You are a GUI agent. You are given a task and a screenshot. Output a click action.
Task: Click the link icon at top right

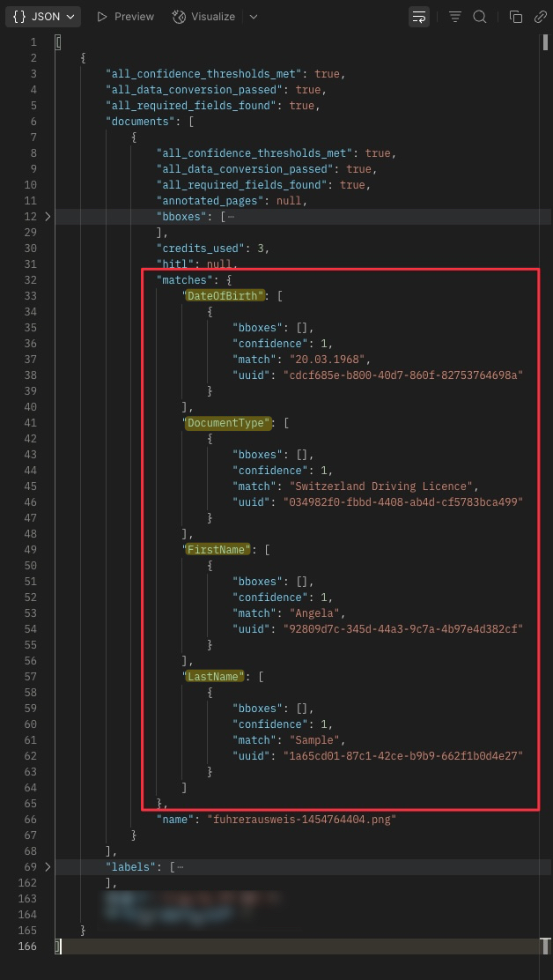[541, 17]
